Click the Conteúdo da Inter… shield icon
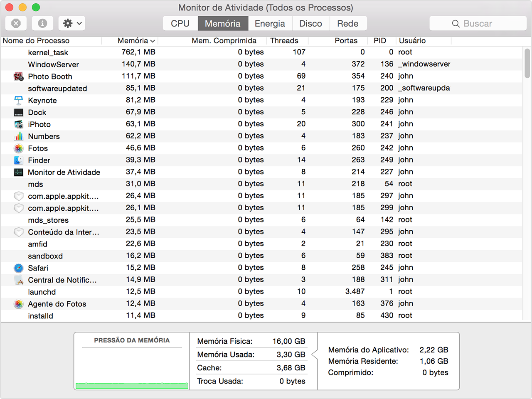The height and width of the screenshot is (399, 532). [x=19, y=232]
